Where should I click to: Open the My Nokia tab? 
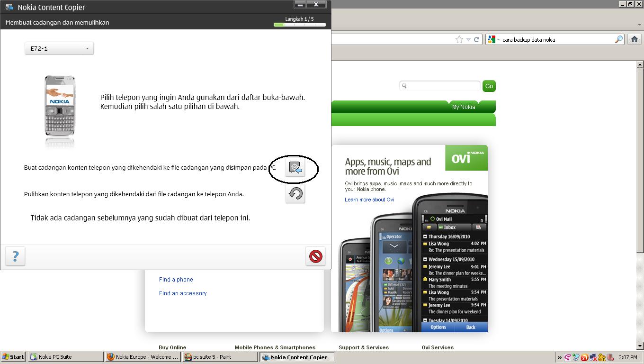[464, 107]
